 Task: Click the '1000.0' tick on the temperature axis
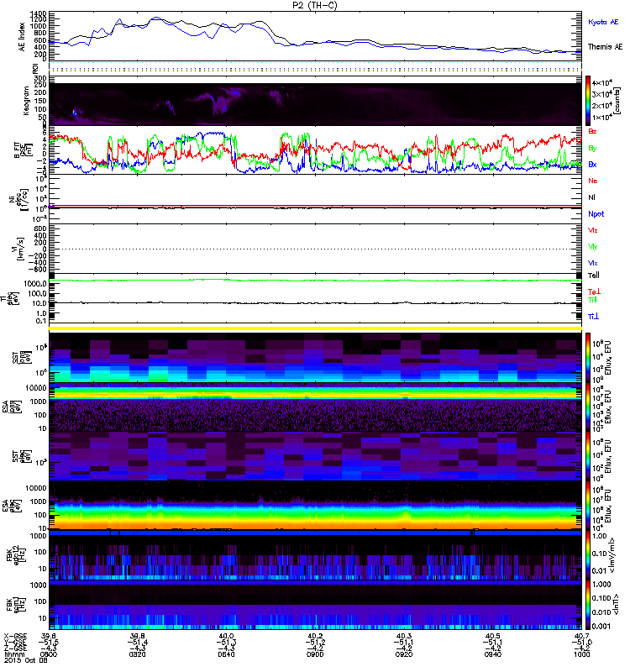[35, 284]
